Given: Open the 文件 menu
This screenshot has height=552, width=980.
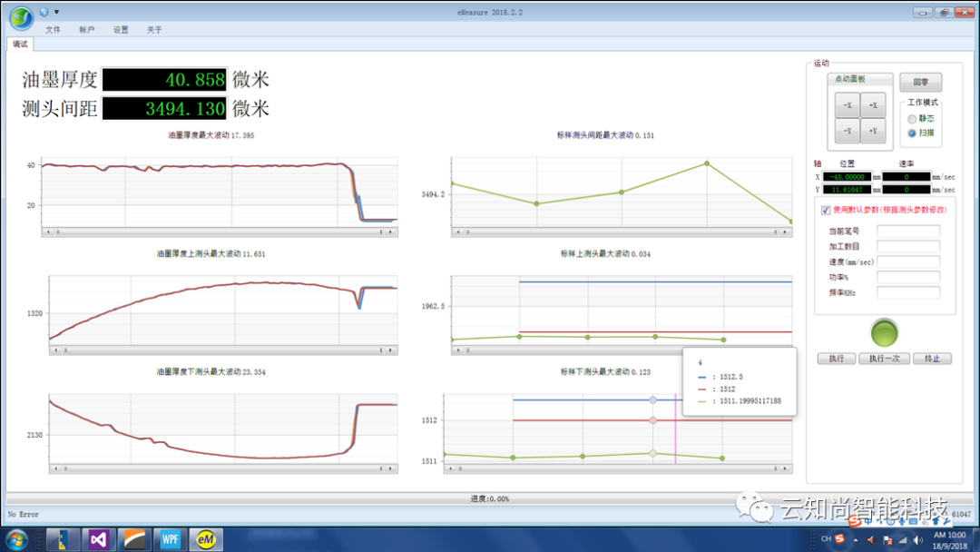Looking at the screenshot, I should click(53, 30).
